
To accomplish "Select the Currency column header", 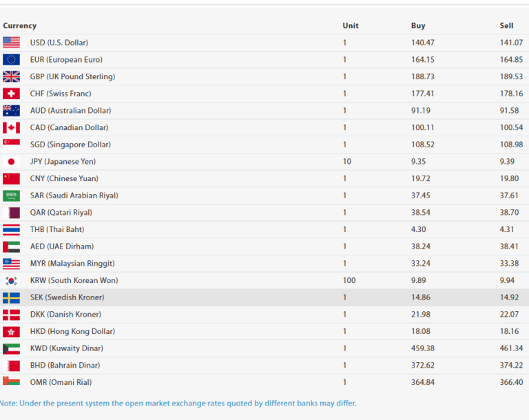I will [20, 25].
